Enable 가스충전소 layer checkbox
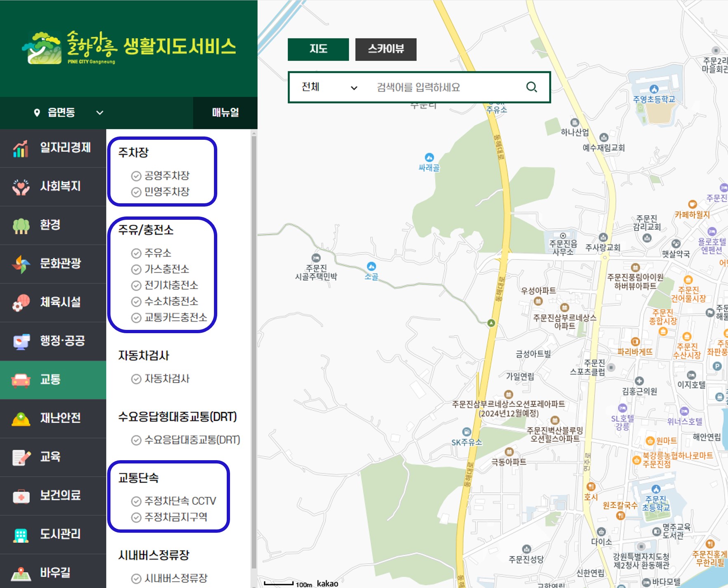The image size is (728, 588). pos(136,269)
